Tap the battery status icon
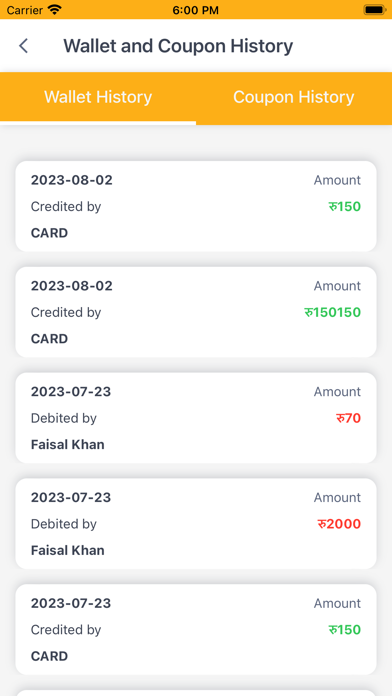Viewport: 392px width, 696px height. 375,9
